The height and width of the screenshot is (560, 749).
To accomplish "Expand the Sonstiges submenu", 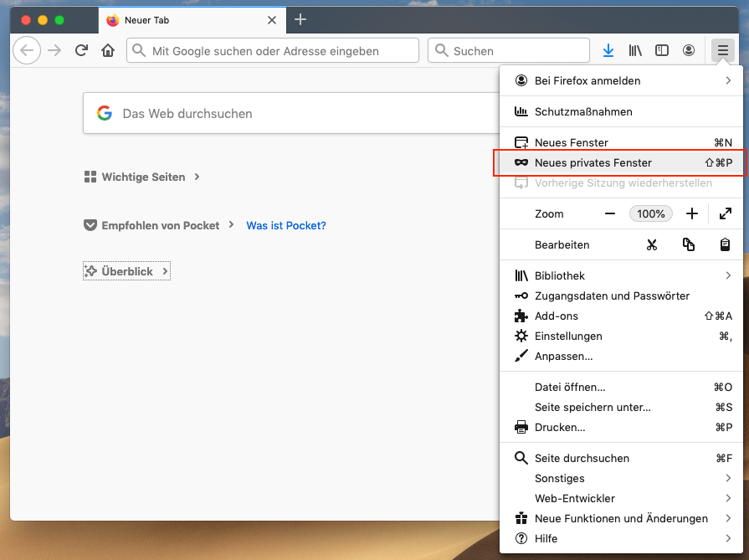I will pyautogui.click(x=621, y=478).
